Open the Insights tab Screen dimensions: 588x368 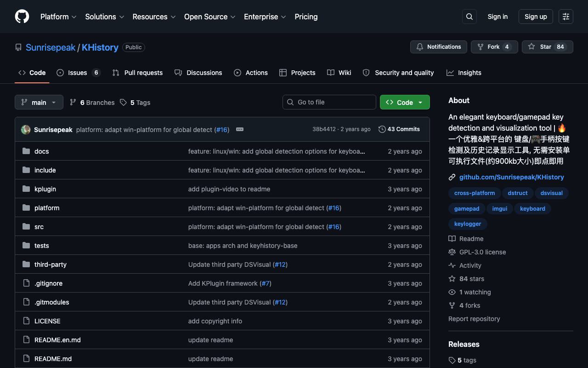pyautogui.click(x=464, y=73)
